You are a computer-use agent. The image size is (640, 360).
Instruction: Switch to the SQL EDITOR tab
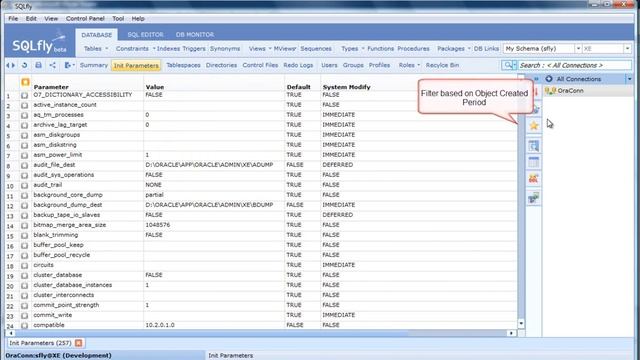click(x=145, y=35)
